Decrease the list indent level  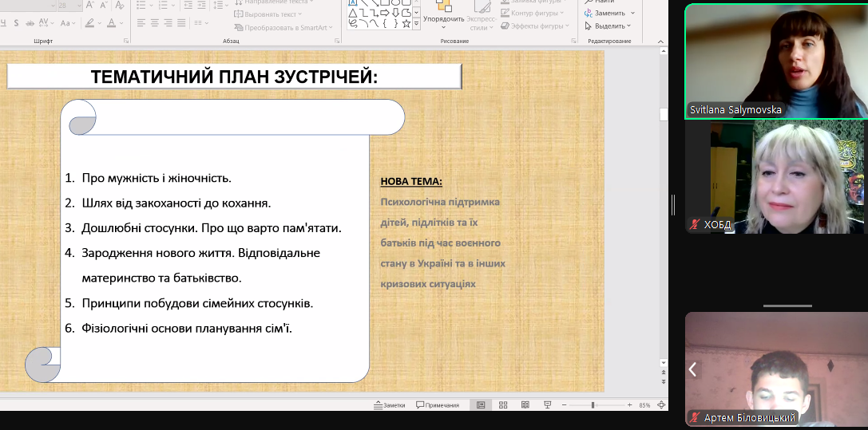(x=188, y=6)
